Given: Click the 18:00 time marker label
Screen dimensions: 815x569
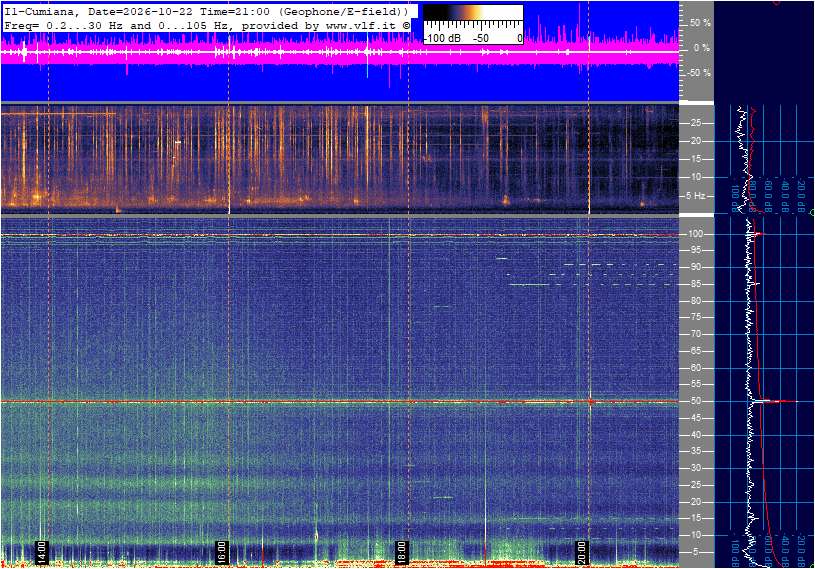Looking at the screenshot, I should tap(401, 552).
